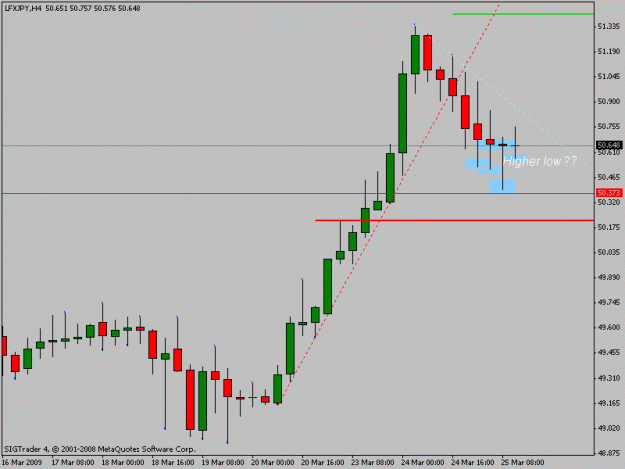Image resolution: width=625 pixels, height=469 pixels.
Task: Click the 23 Mar 08:00 time label
Action: pos(373,463)
